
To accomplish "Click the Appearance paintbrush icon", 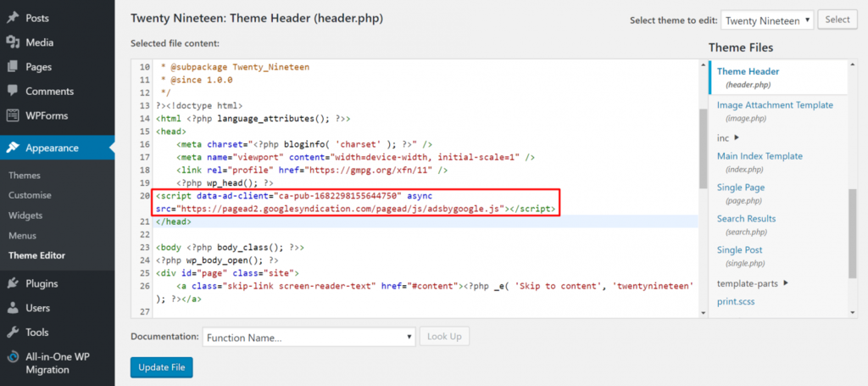I will (13, 148).
